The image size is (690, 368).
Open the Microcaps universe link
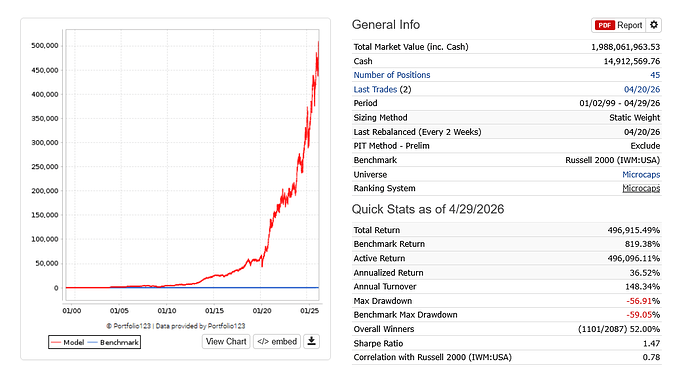tap(641, 174)
